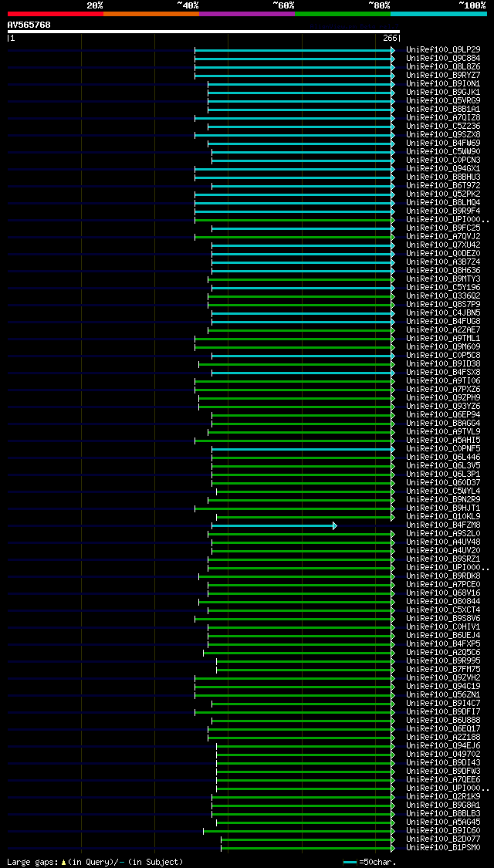
Task: Select label UniRef100_C0PNF5
Action: click(443, 449)
